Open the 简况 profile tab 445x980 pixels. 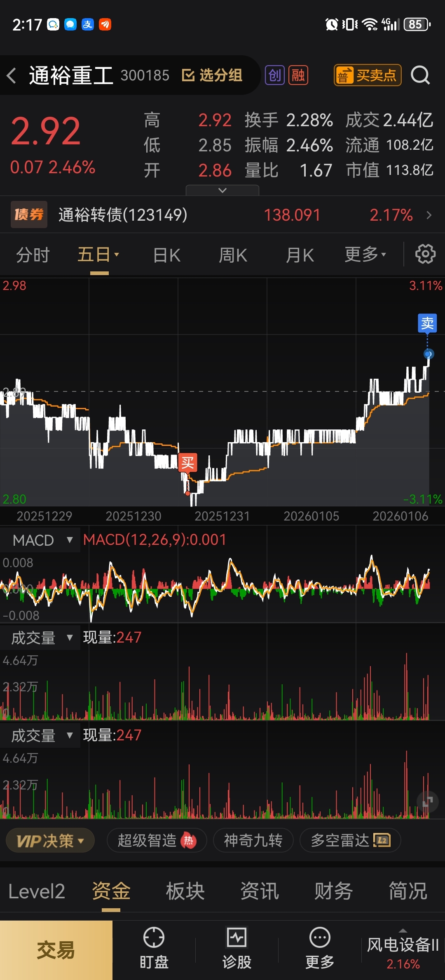click(408, 891)
